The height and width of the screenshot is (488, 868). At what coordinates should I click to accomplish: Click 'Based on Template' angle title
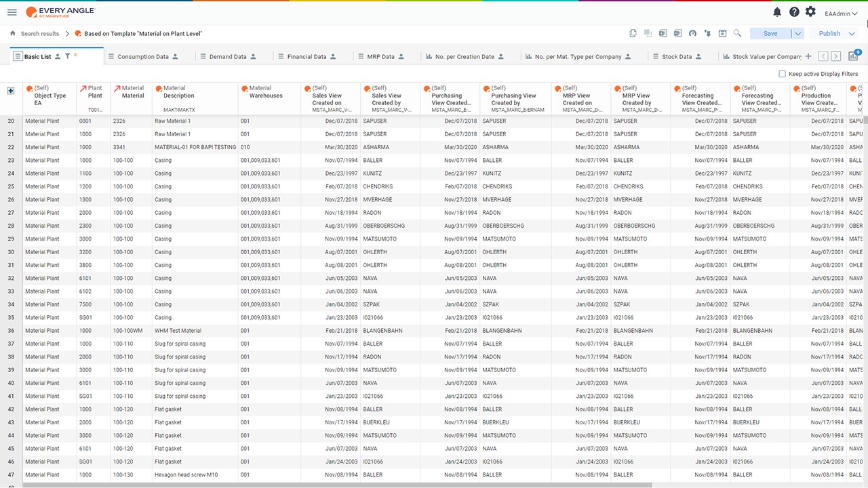pos(143,34)
